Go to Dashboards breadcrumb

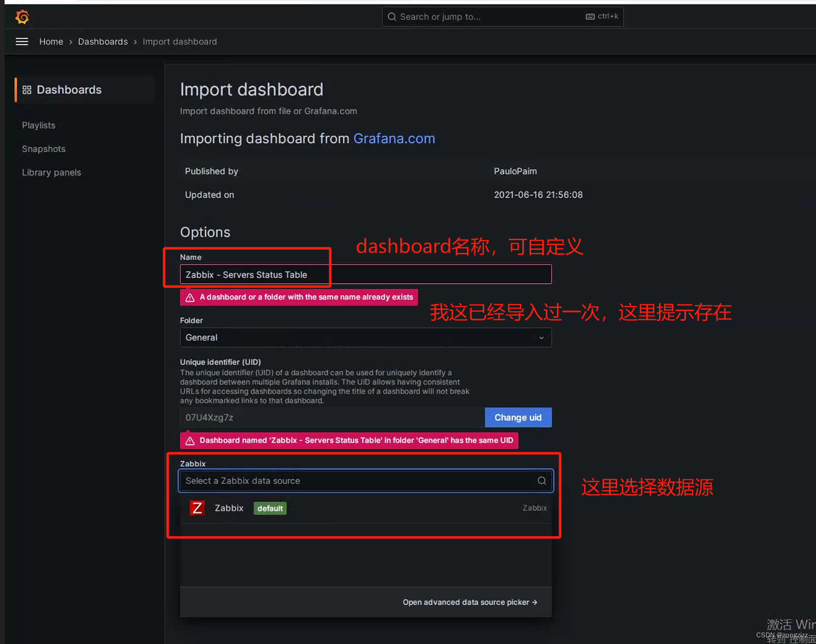click(103, 42)
